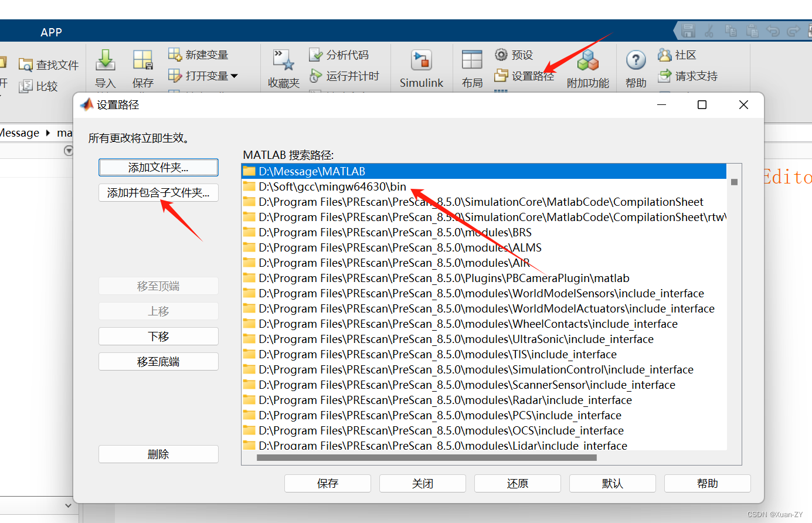Viewport: 812px width, 523px height.
Task: Select Radar\include_interface path
Action: (484, 400)
